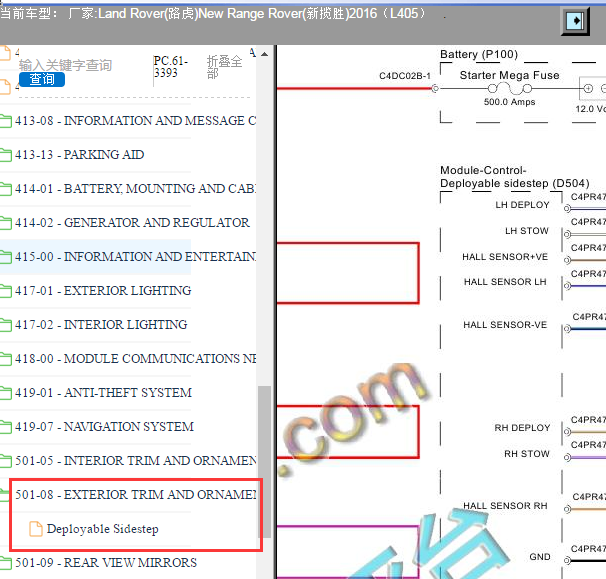Click the tree panel scrollbar thumb
606x579 pixels.
264,461
